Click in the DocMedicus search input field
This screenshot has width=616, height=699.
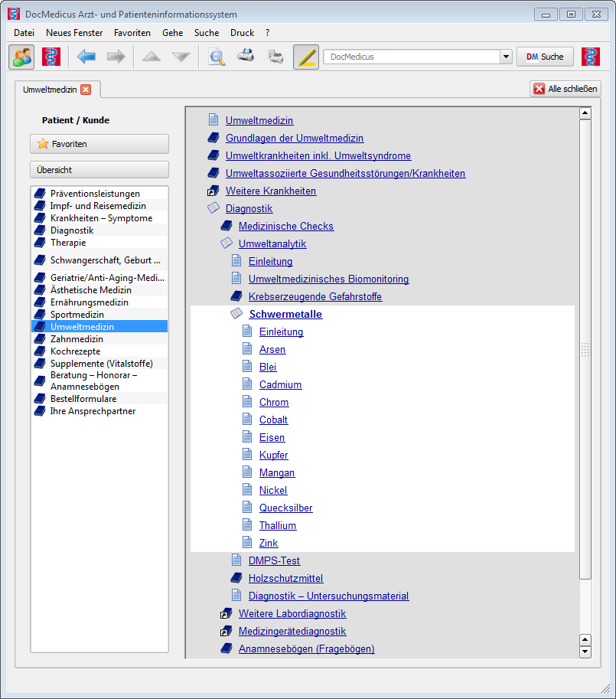point(412,57)
